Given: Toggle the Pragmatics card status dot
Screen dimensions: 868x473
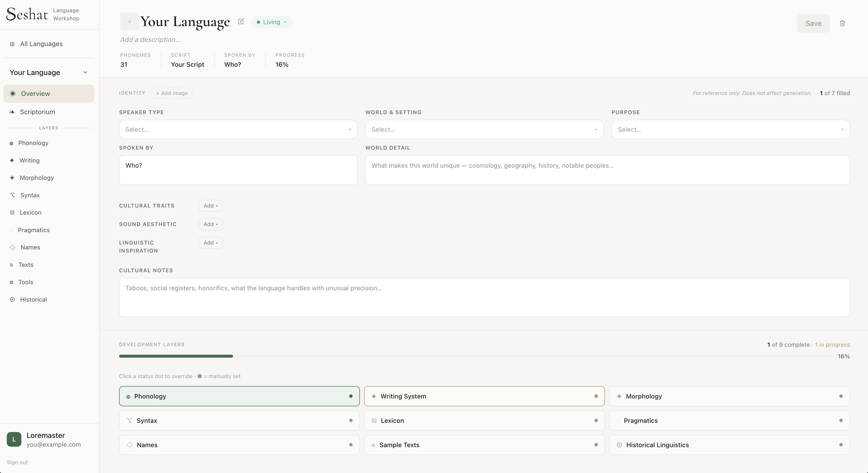Looking at the screenshot, I should (841, 421).
